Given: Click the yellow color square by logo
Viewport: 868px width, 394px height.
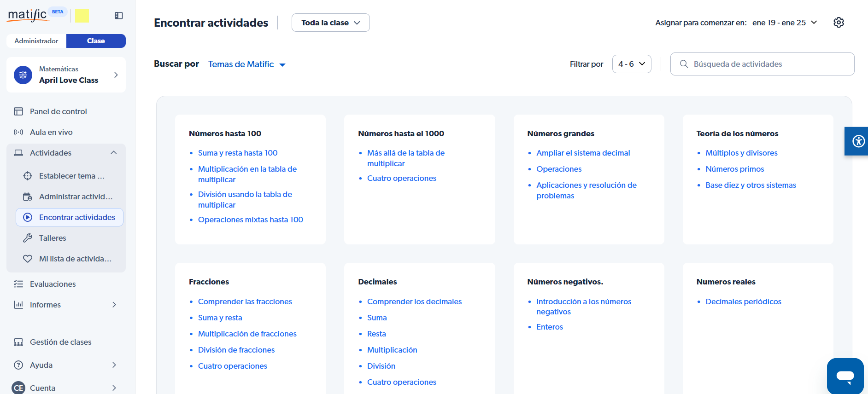Looking at the screenshot, I should tap(82, 16).
